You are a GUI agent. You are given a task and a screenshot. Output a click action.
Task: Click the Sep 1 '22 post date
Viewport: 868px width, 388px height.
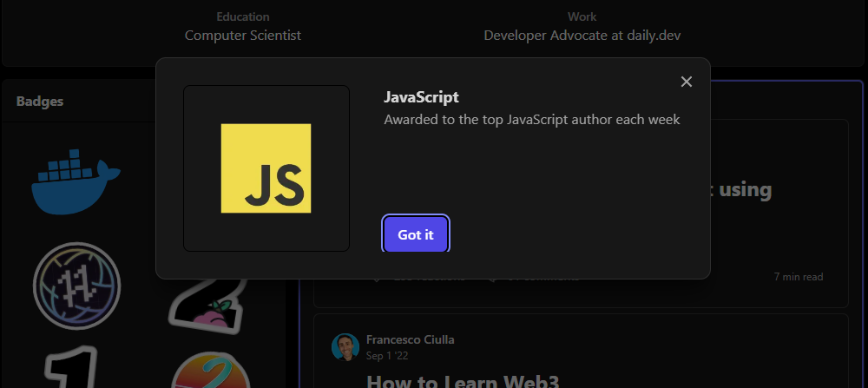point(387,355)
